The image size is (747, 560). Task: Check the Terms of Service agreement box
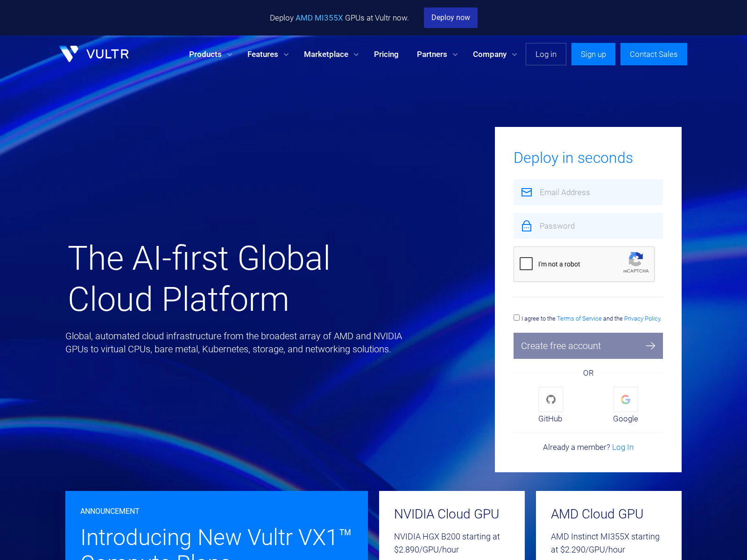516,317
